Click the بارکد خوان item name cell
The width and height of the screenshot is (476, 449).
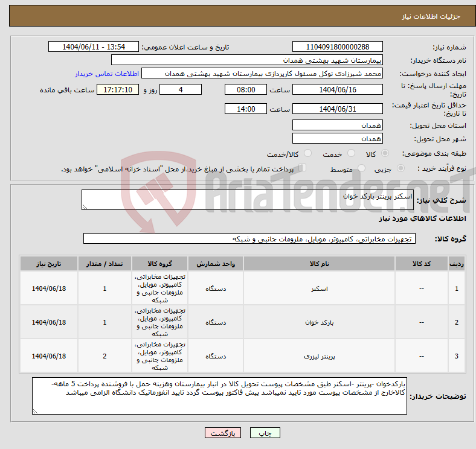point(319,322)
